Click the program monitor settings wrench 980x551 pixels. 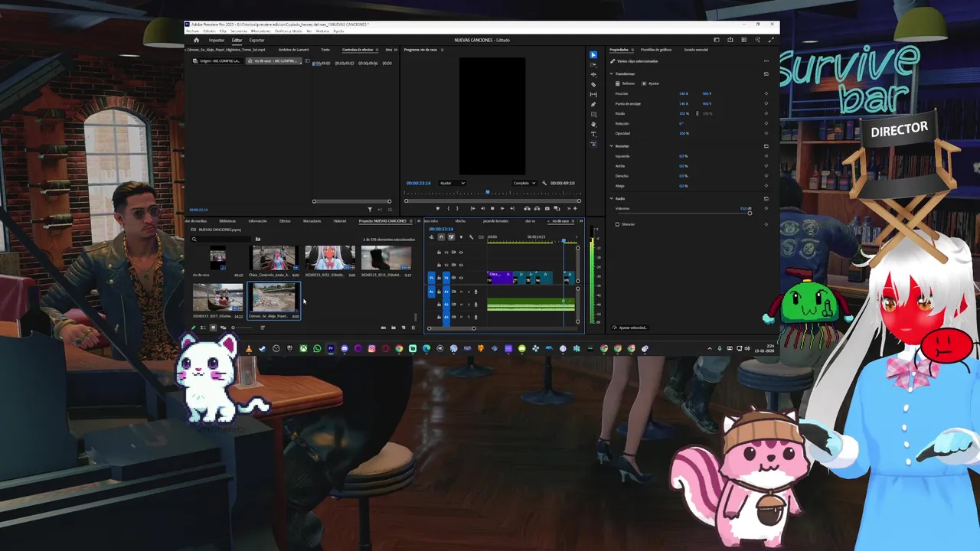tap(544, 183)
